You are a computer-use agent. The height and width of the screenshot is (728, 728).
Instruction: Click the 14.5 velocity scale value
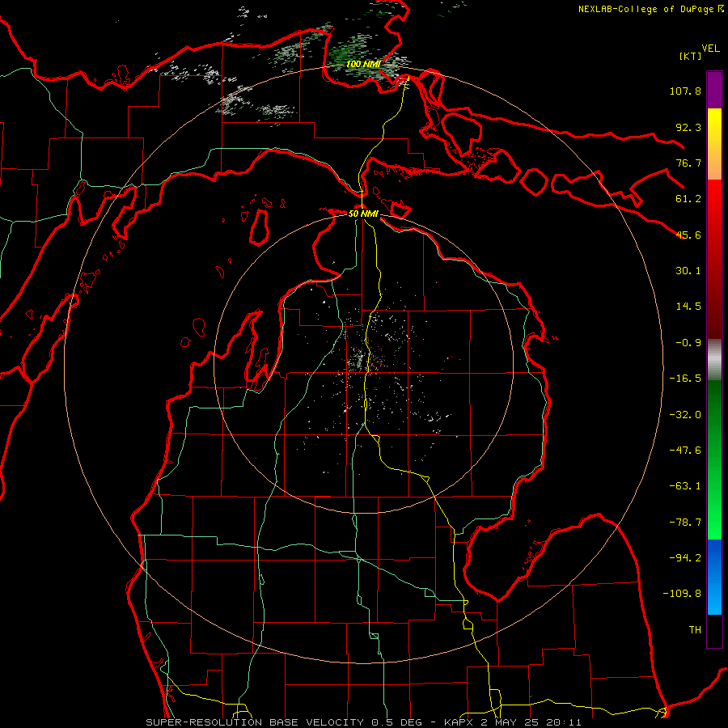[x=688, y=307]
